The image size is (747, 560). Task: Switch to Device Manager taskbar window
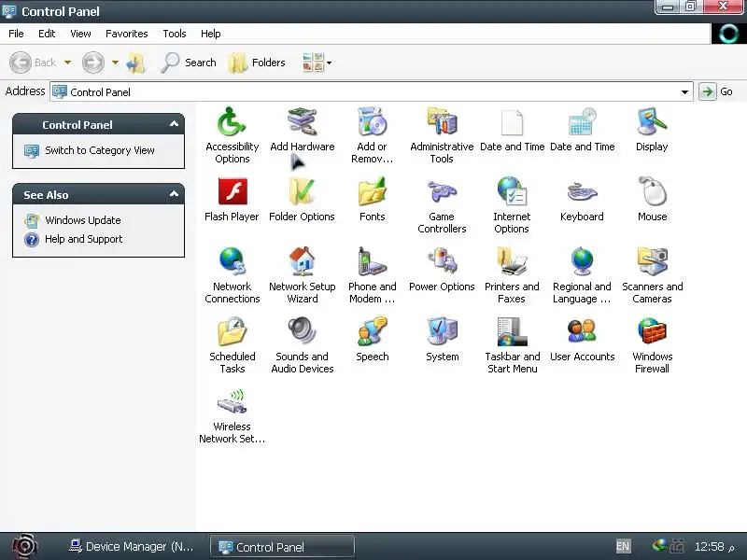[131, 547]
